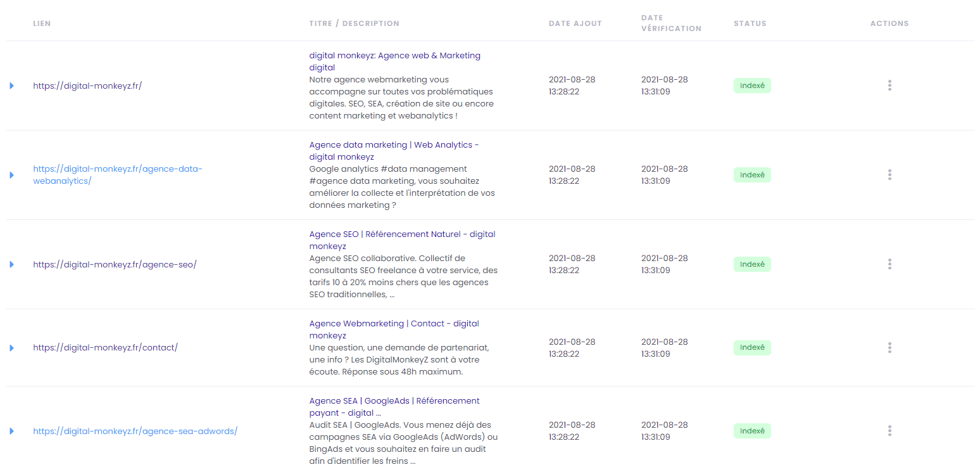Open actions menu for the contact row

coord(889,347)
